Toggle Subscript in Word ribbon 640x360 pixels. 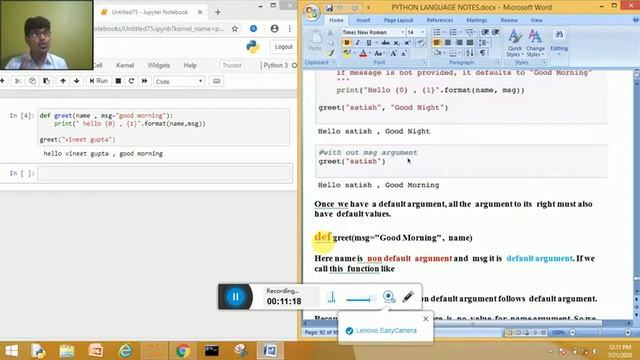tap(396, 42)
